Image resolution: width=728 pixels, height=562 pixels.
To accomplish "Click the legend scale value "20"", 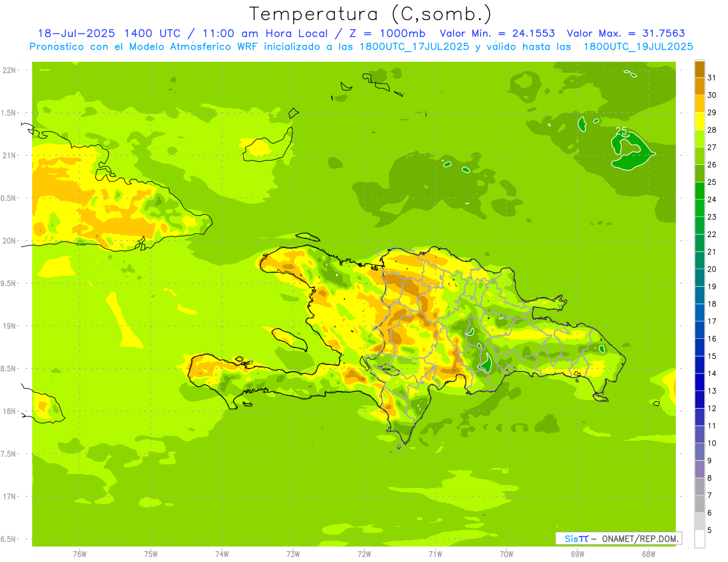I will [712, 269].
